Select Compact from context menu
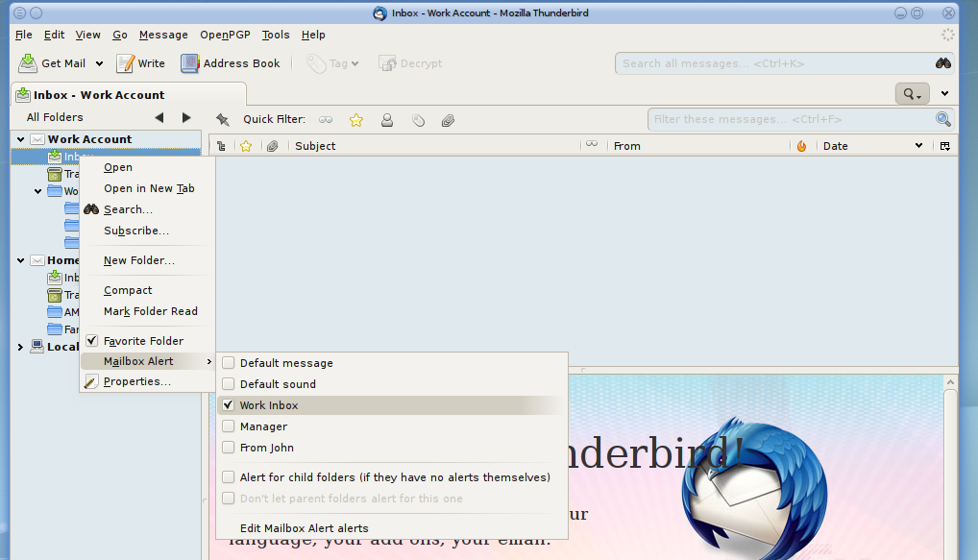This screenshot has width=978, height=560. [x=128, y=290]
